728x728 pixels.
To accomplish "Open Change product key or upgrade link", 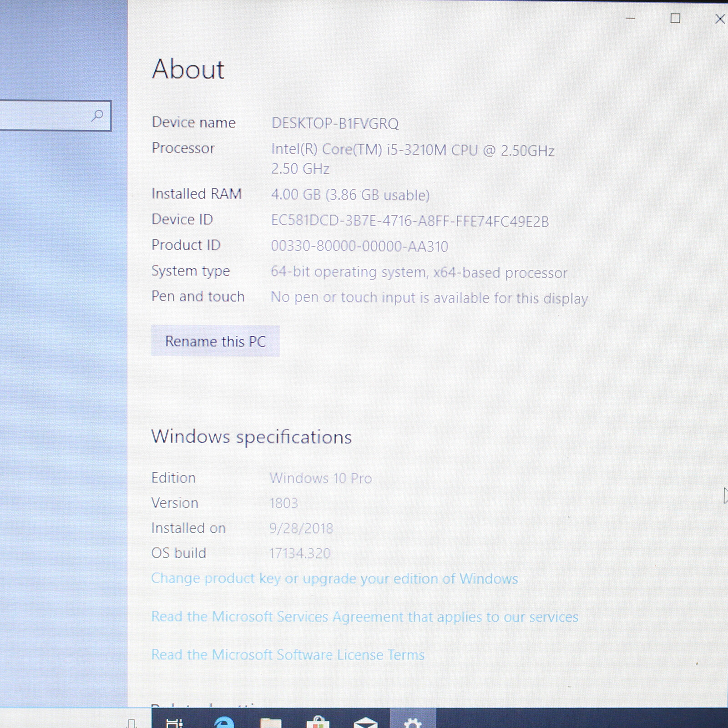I will pyautogui.click(x=334, y=578).
